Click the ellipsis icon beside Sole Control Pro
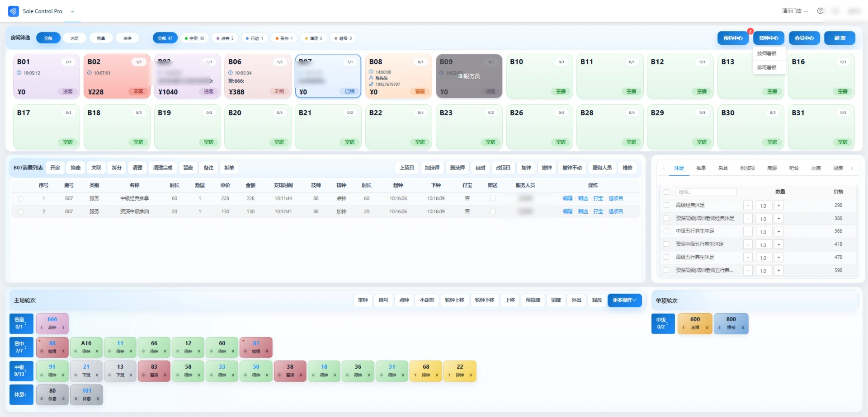 72,11
